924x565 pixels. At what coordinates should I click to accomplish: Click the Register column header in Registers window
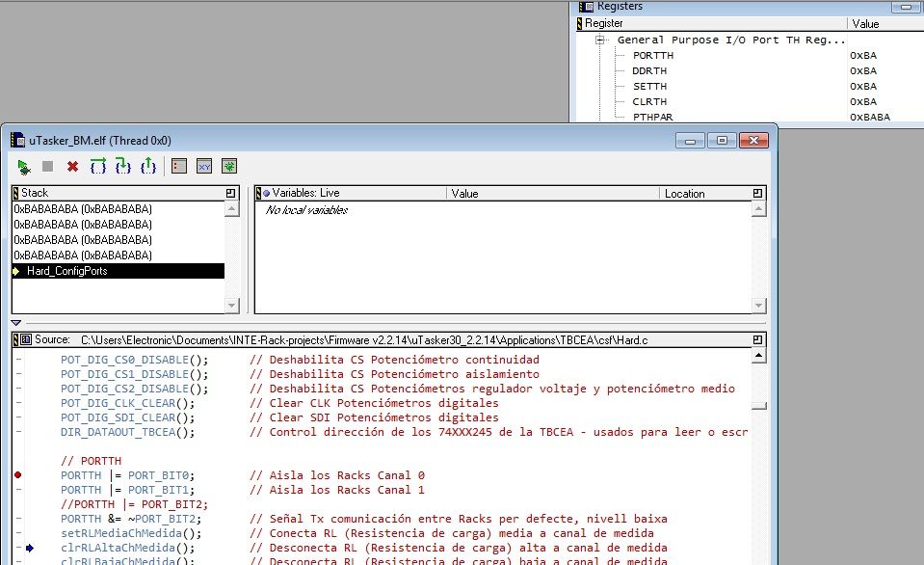coord(715,23)
